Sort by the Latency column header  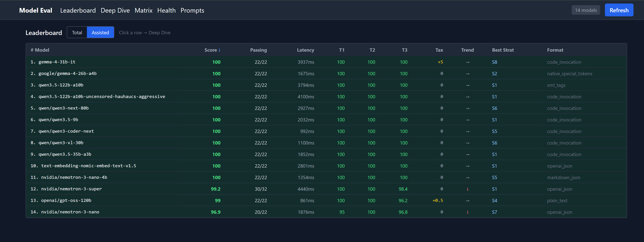[x=305, y=50]
